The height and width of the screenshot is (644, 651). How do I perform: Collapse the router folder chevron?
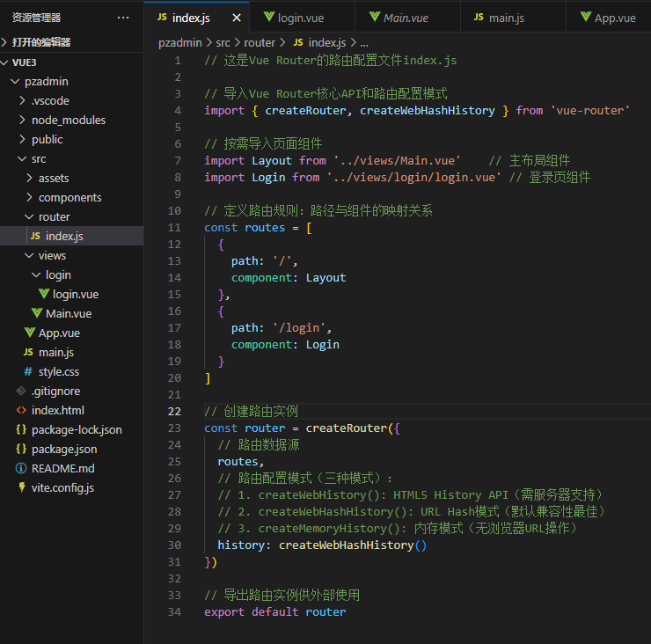[29, 216]
